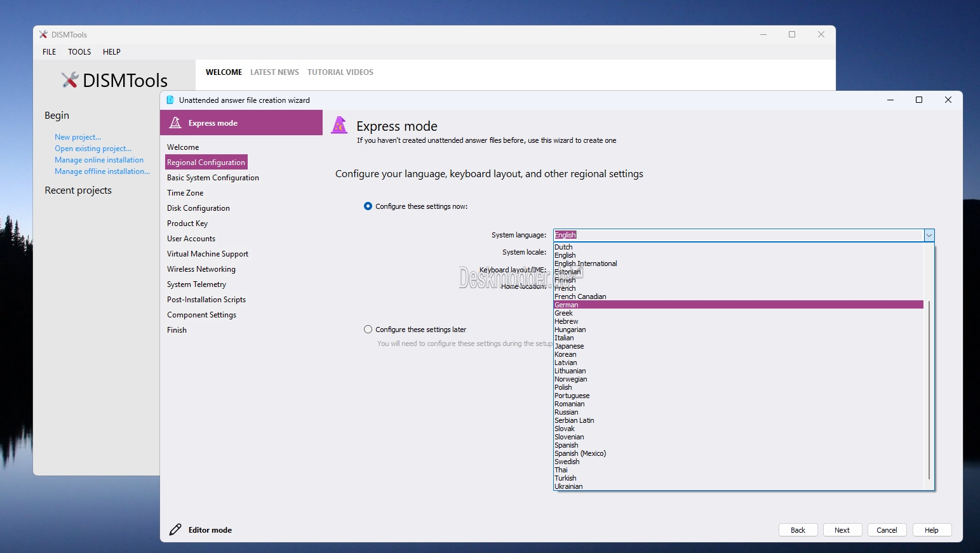The width and height of the screenshot is (980, 553).
Task: Click the Express mode wizard hat icon
Action: (x=340, y=125)
